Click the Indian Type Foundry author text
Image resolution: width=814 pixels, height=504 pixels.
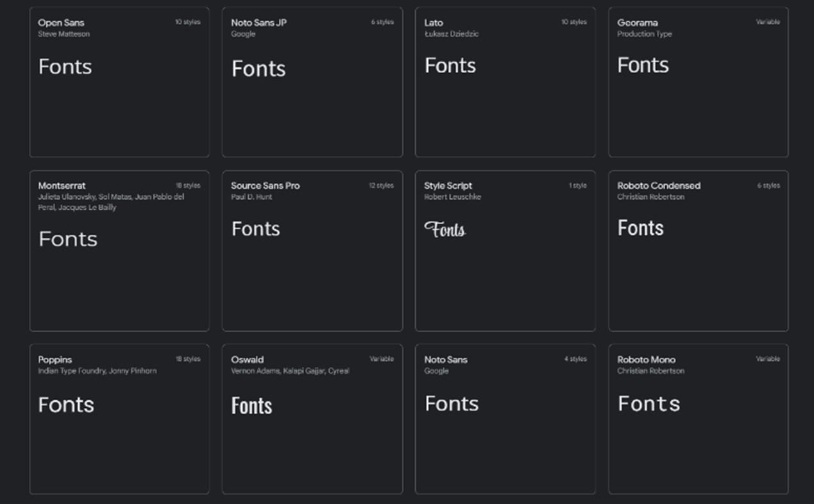pyautogui.click(x=71, y=371)
